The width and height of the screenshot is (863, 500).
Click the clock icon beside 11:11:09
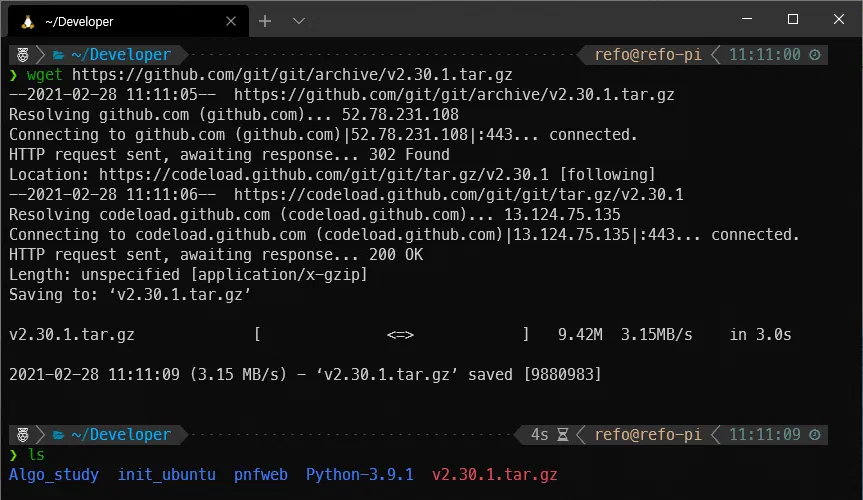[814, 435]
